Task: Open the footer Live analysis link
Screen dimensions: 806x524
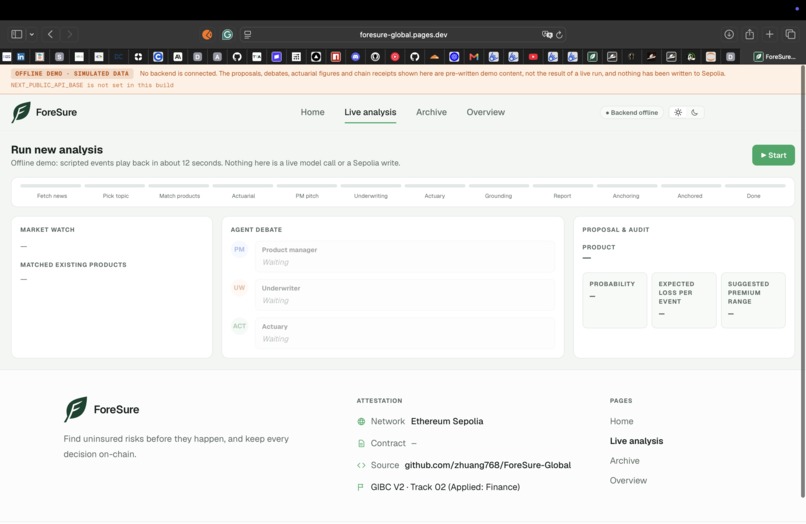Action: [x=636, y=441]
